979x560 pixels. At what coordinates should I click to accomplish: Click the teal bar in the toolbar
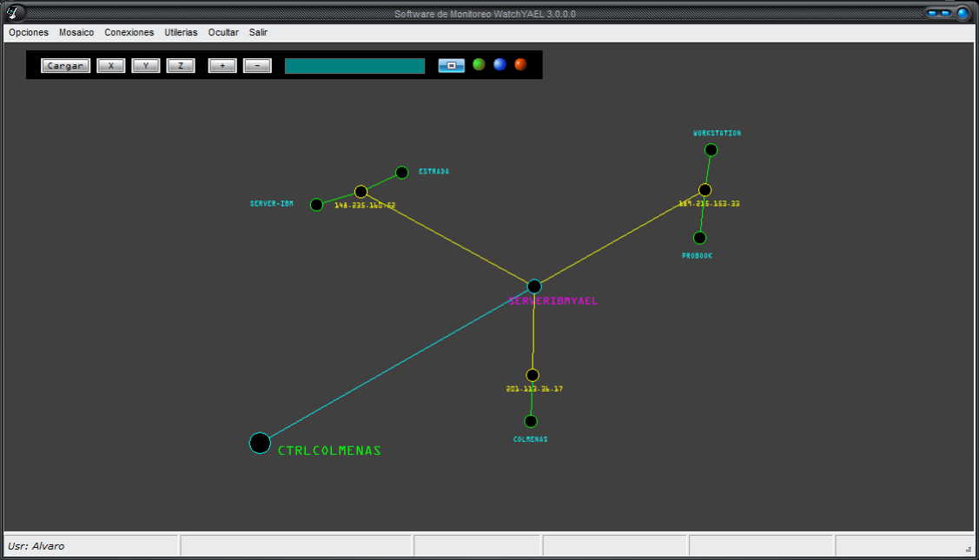tap(354, 66)
